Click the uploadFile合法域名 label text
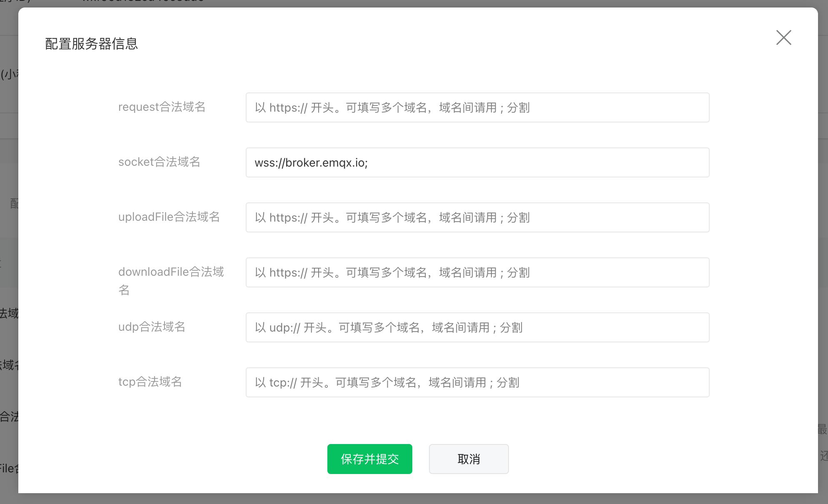The image size is (828, 504). [169, 217]
